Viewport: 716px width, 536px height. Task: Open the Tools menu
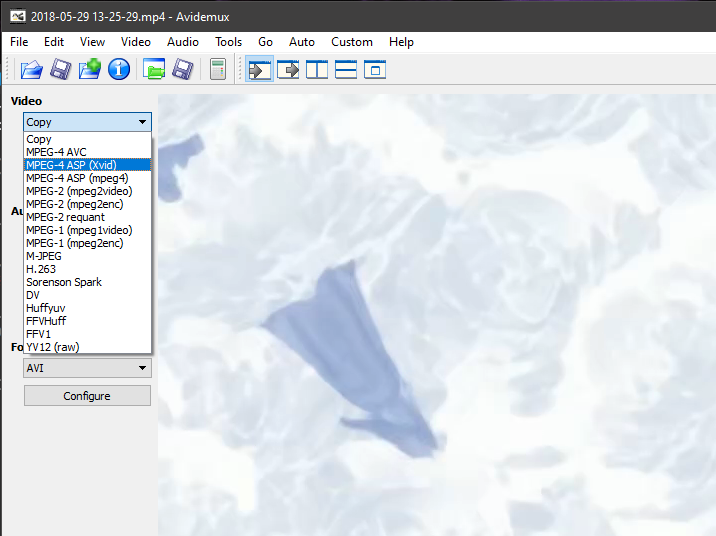tap(228, 42)
